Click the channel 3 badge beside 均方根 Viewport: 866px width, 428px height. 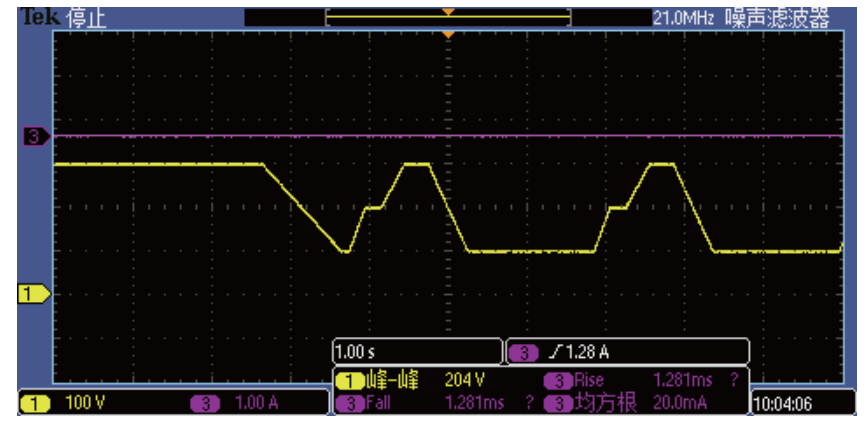(x=557, y=403)
